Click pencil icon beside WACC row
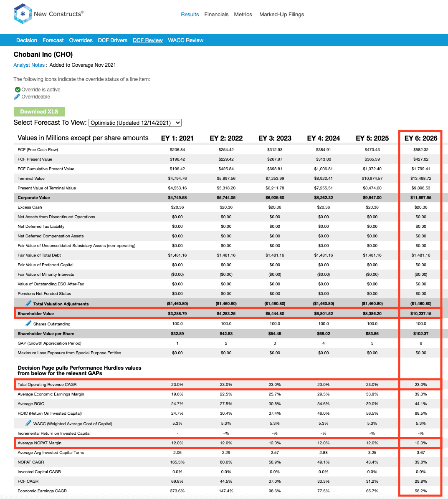The image size is (448, 499). point(28,423)
